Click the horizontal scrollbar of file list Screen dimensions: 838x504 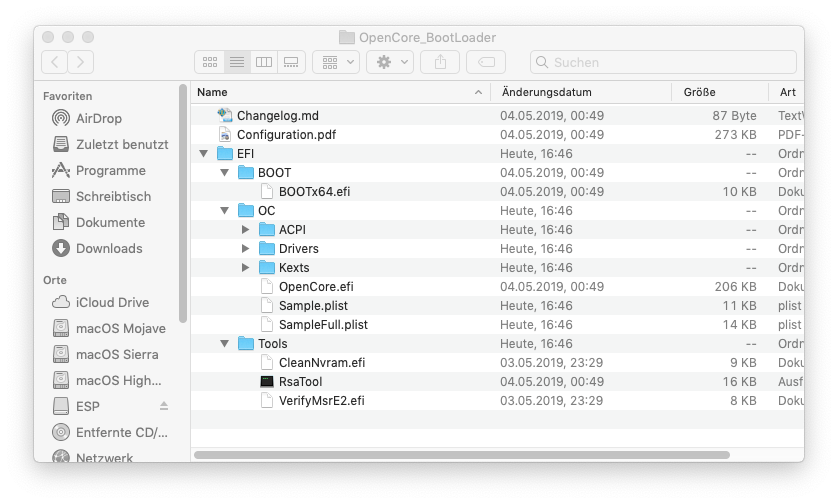462,455
